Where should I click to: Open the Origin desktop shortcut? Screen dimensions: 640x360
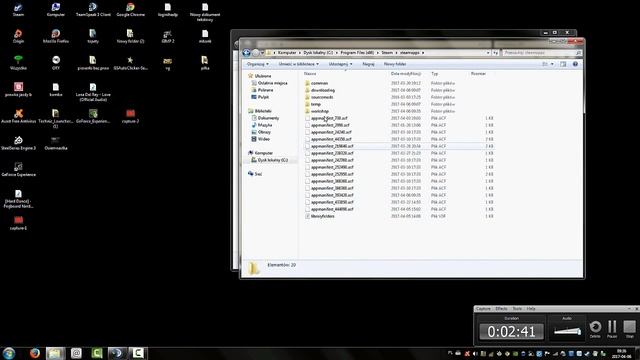[18, 36]
